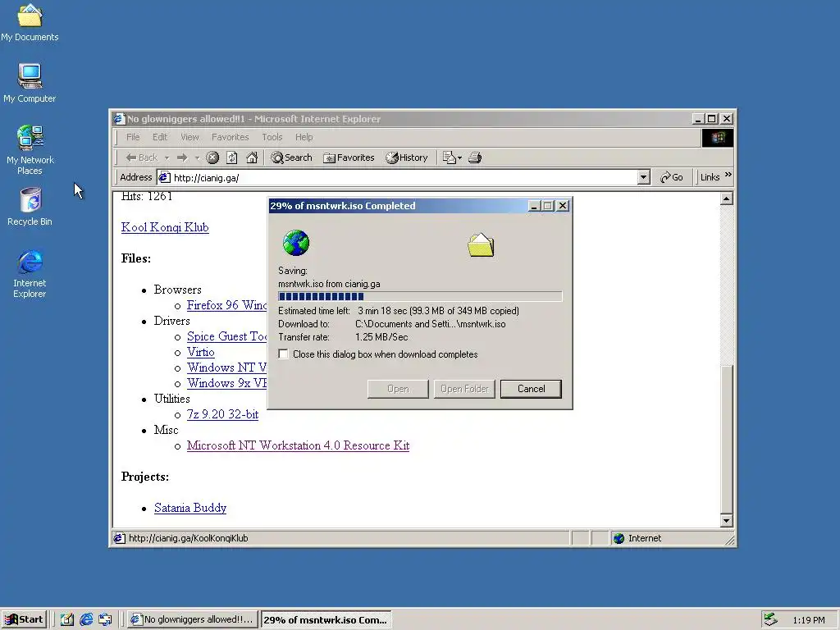Viewport: 840px width, 630px height.
Task: Click the page scrollbar up arrow
Action: (x=727, y=199)
